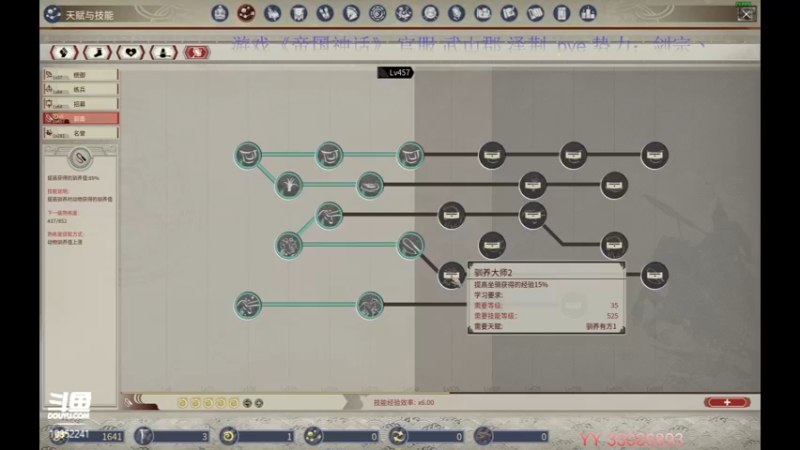Viewport: 800px width, 450px height.
Task: Open the third round icon in the top menu bar
Action: coord(272,13)
